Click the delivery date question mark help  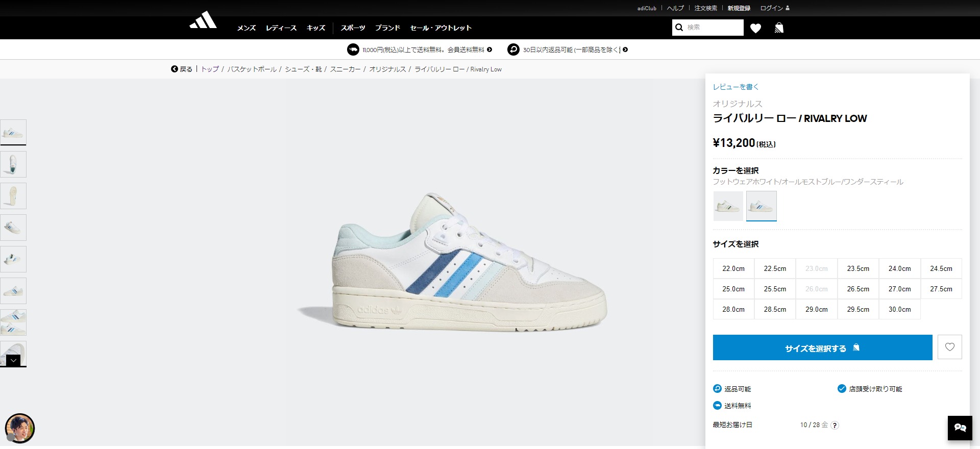coord(835,425)
